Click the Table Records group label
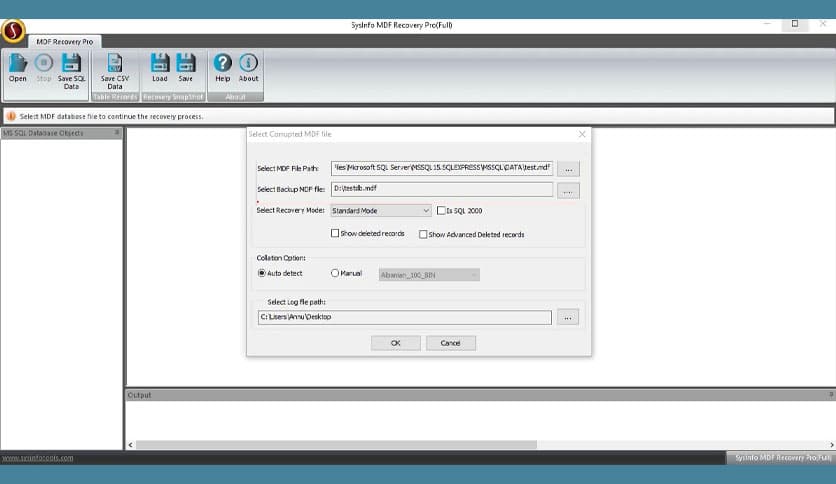 [x=115, y=97]
